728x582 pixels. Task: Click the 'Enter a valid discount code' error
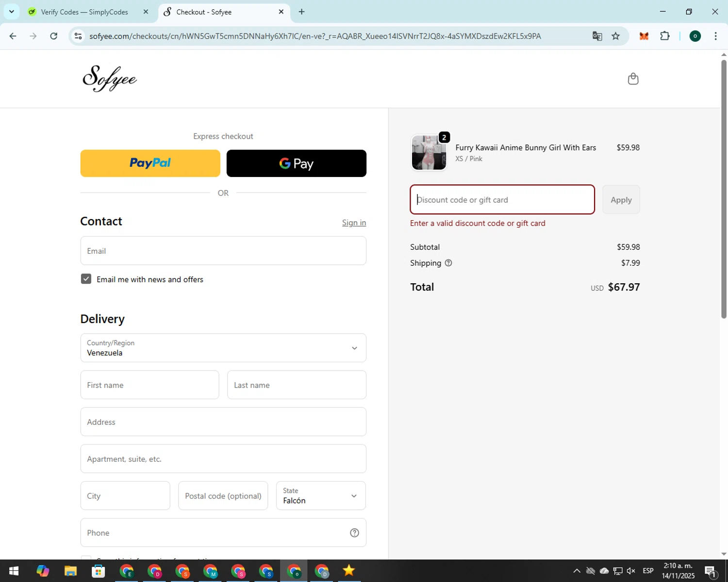tap(478, 223)
